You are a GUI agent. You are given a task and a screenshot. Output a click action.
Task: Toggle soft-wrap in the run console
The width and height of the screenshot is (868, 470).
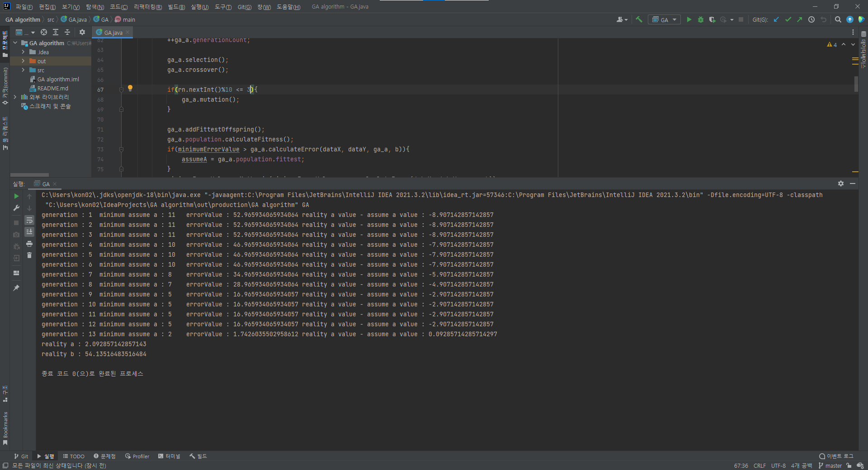coord(29,221)
